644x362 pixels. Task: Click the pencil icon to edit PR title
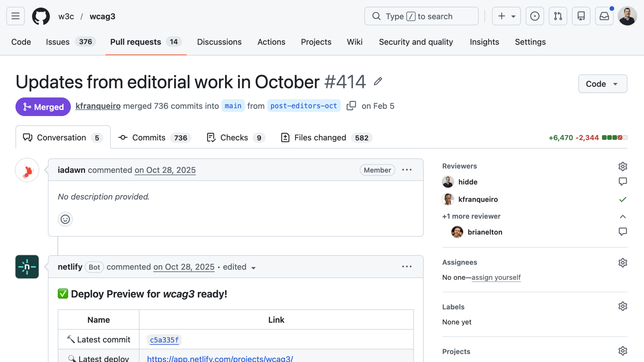click(x=378, y=81)
